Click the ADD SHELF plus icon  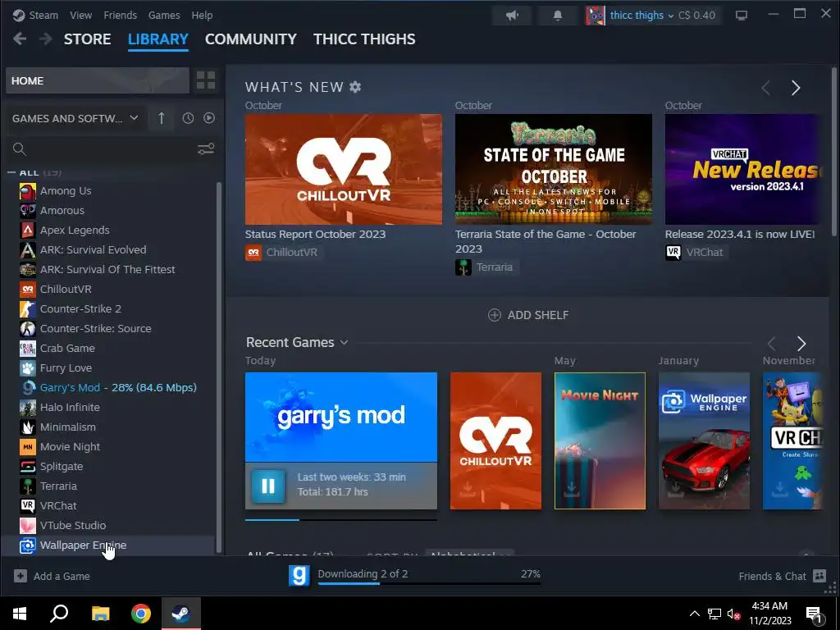495,315
